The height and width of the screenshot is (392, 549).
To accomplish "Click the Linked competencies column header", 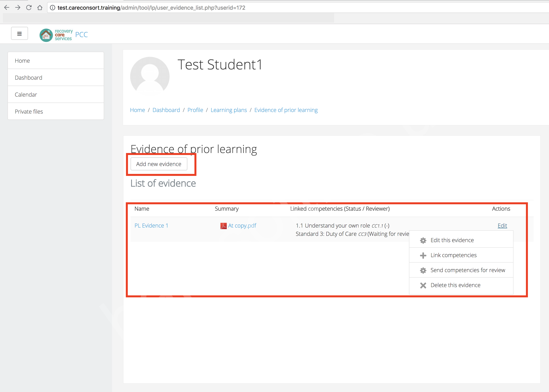I will [x=340, y=209].
